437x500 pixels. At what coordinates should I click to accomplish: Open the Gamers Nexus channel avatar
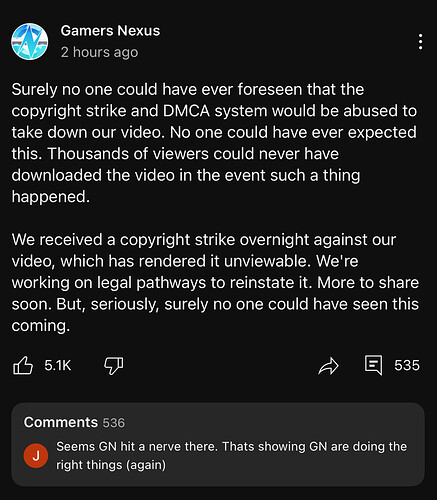tap(30, 42)
